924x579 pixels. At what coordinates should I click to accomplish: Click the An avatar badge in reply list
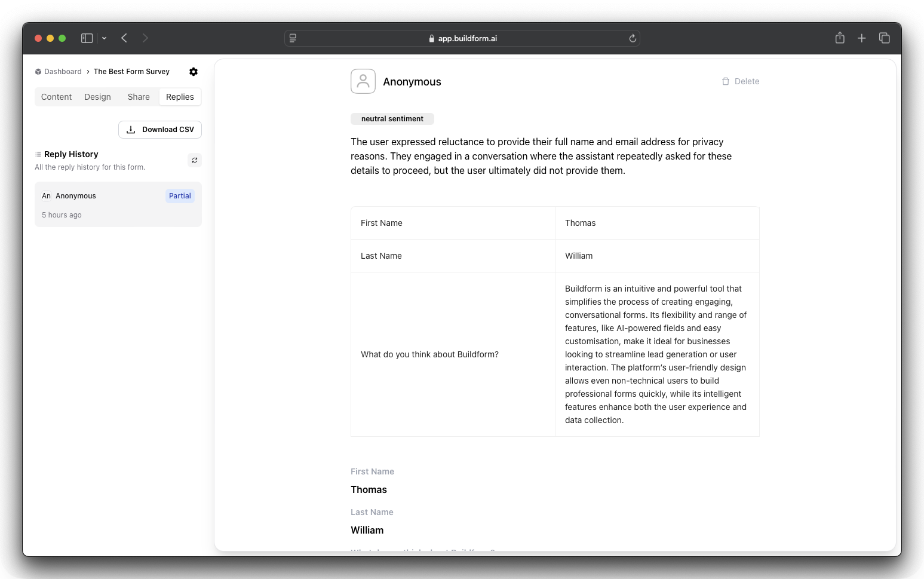47,196
